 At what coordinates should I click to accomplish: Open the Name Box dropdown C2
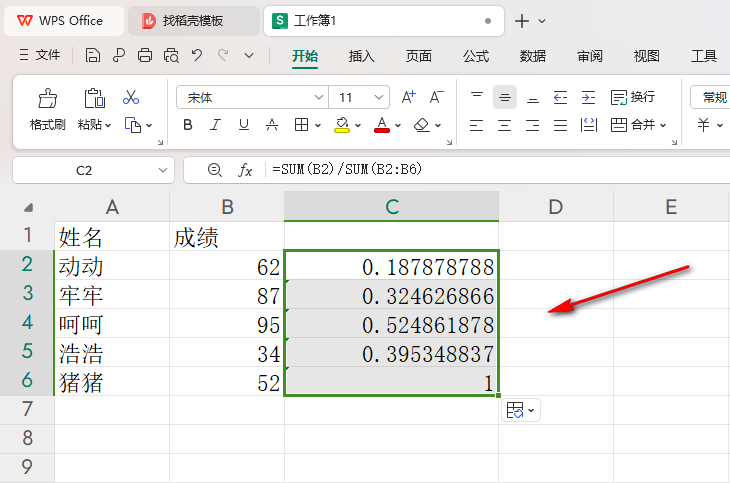click(163, 170)
